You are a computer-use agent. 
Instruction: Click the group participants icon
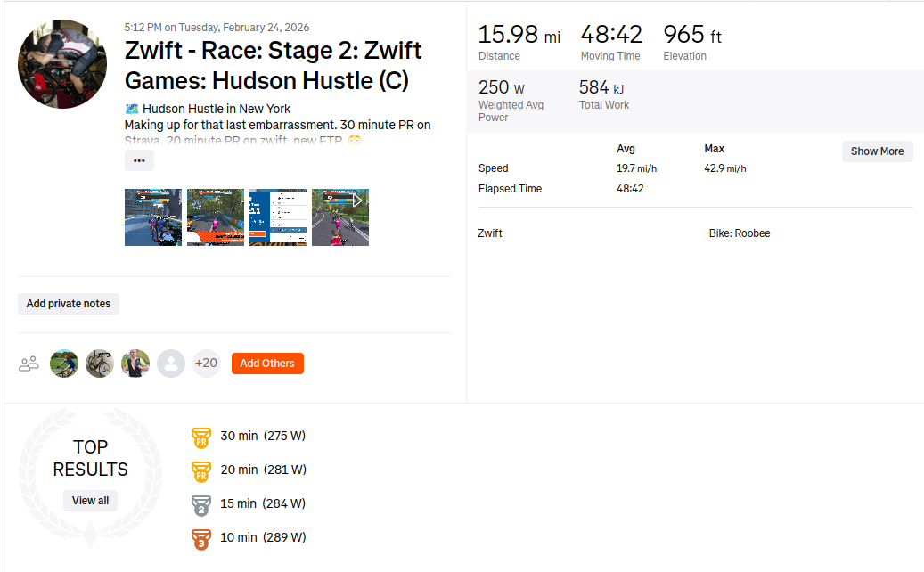29,364
